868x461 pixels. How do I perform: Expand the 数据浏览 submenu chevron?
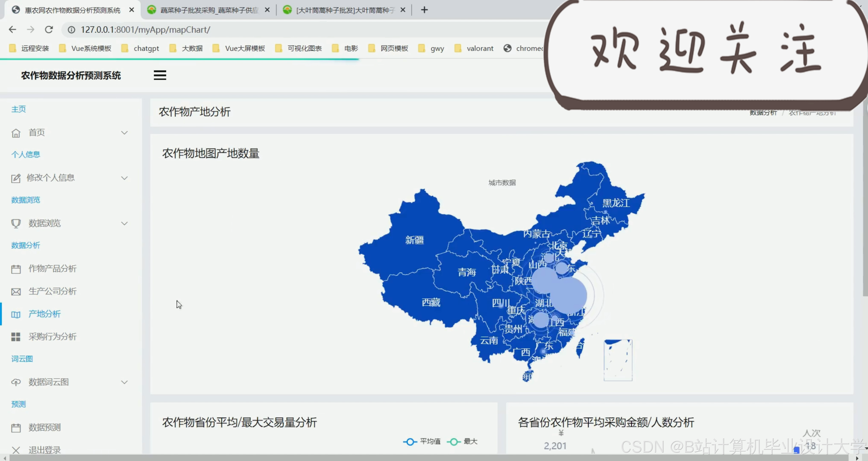click(124, 223)
